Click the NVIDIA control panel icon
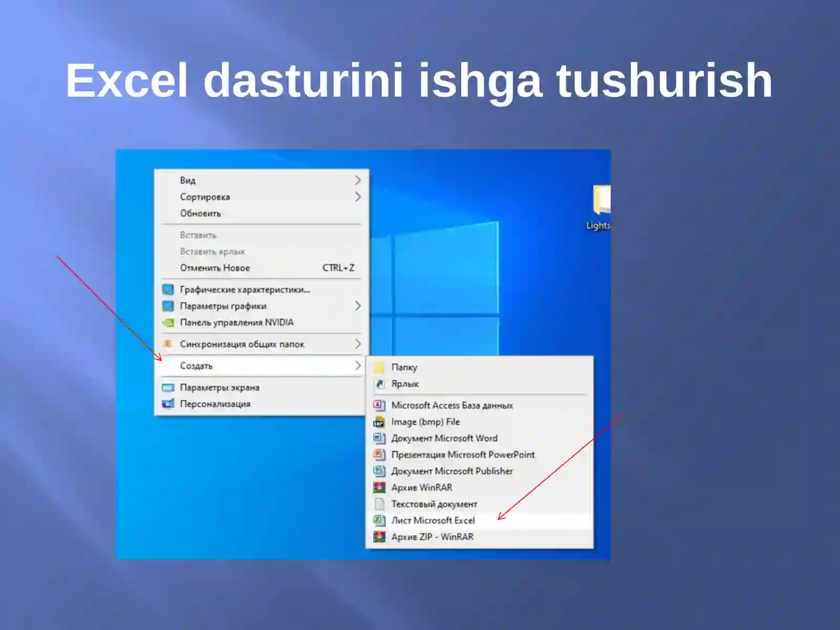This screenshot has height=630, width=840. point(167,322)
